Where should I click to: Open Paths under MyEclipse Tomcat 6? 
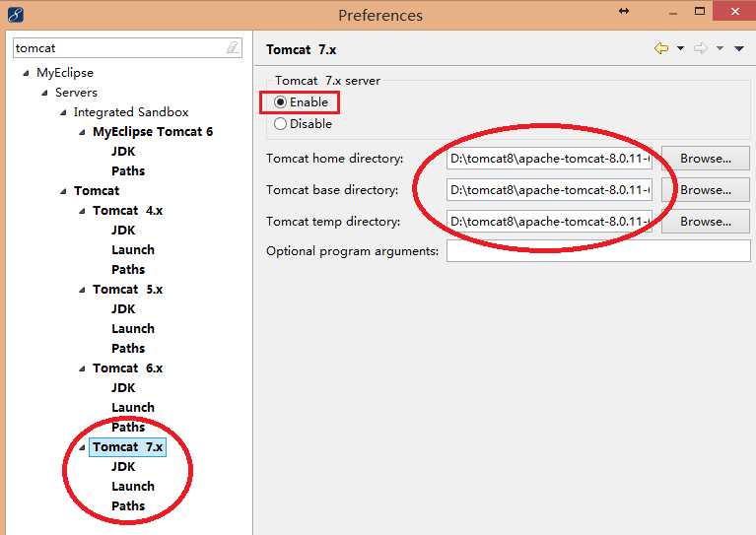pos(128,171)
